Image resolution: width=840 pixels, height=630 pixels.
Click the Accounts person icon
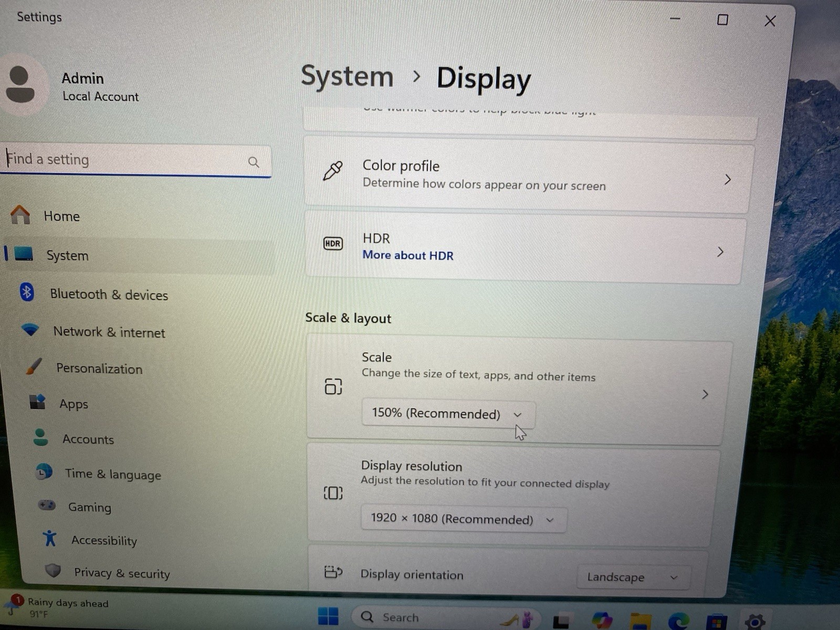[40, 437]
